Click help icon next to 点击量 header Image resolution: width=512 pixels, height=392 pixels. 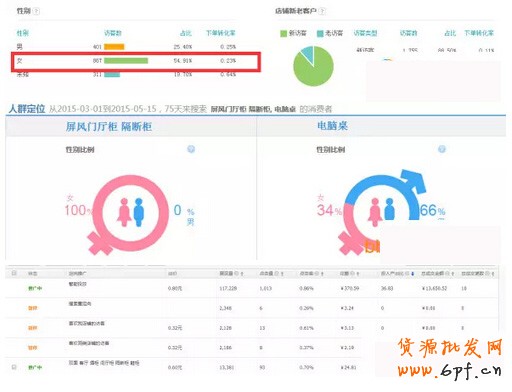[x=276, y=273]
